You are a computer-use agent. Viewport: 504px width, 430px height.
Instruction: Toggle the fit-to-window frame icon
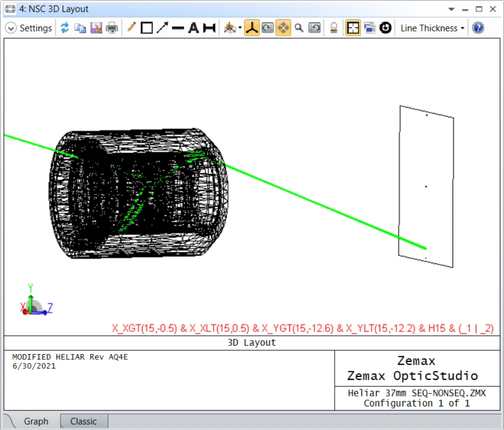(353, 28)
